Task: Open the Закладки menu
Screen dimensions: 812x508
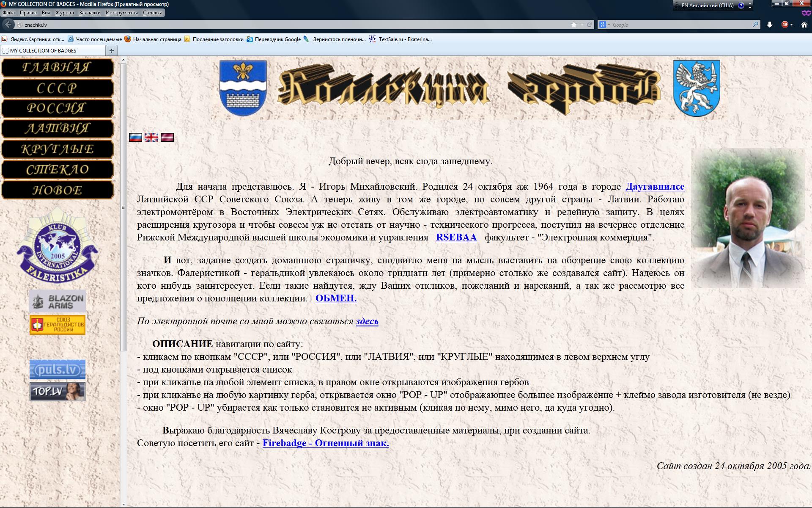Action: (x=90, y=13)
